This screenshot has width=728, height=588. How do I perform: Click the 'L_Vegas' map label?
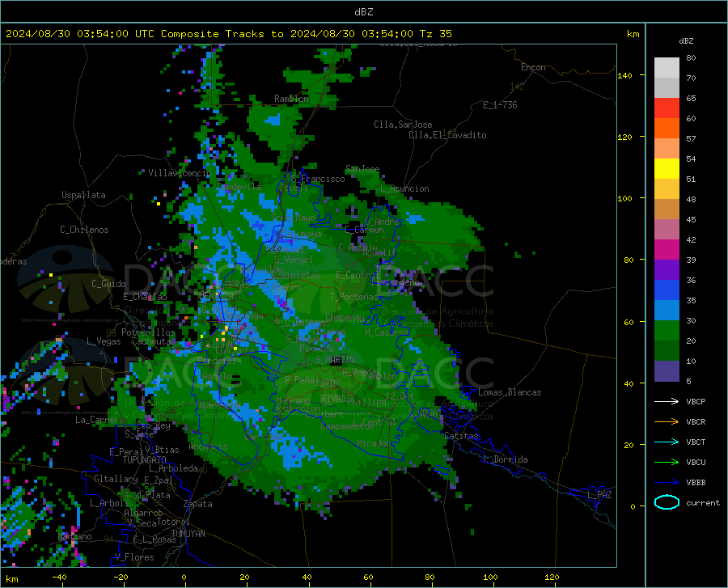(x=104, y=341)
